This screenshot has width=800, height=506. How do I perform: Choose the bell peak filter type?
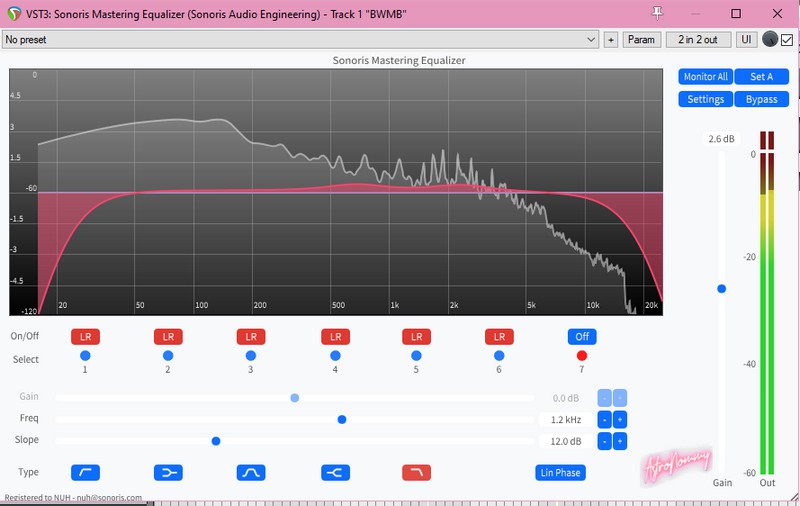pos(251,472)
